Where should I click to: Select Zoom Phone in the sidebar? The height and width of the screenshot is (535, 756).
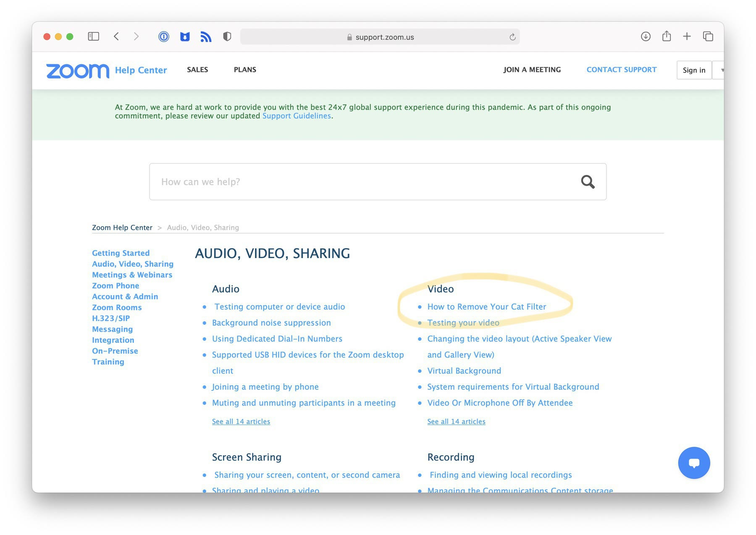115,286
